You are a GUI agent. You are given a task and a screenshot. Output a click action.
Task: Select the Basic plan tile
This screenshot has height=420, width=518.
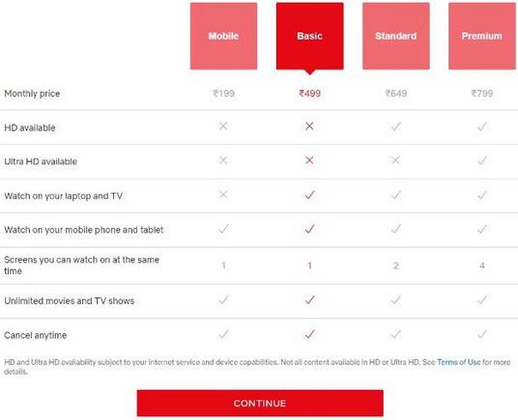coord(309,36)
